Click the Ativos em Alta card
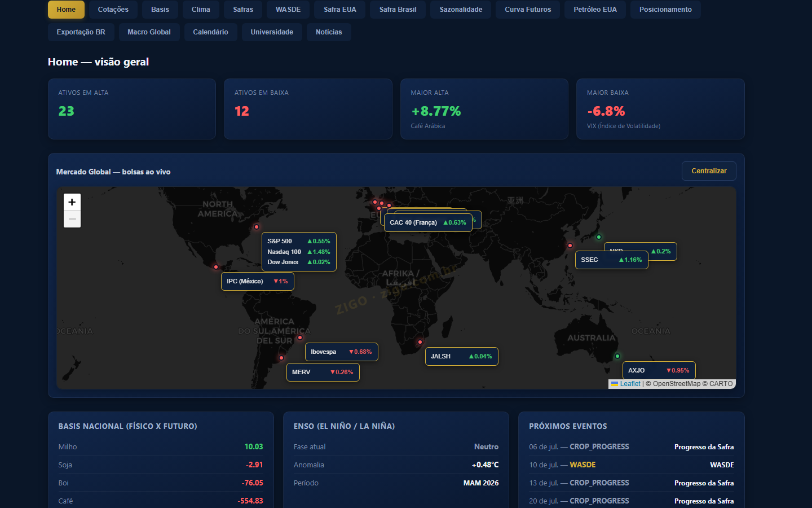Image resolution: width=812 pixels, height=508 pixels. coord(132,109)
